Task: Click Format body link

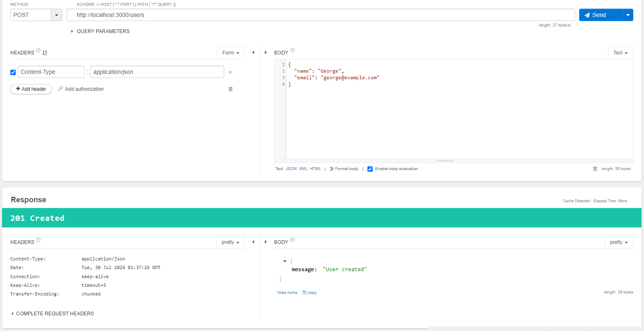Action: (x=344, y=169)
